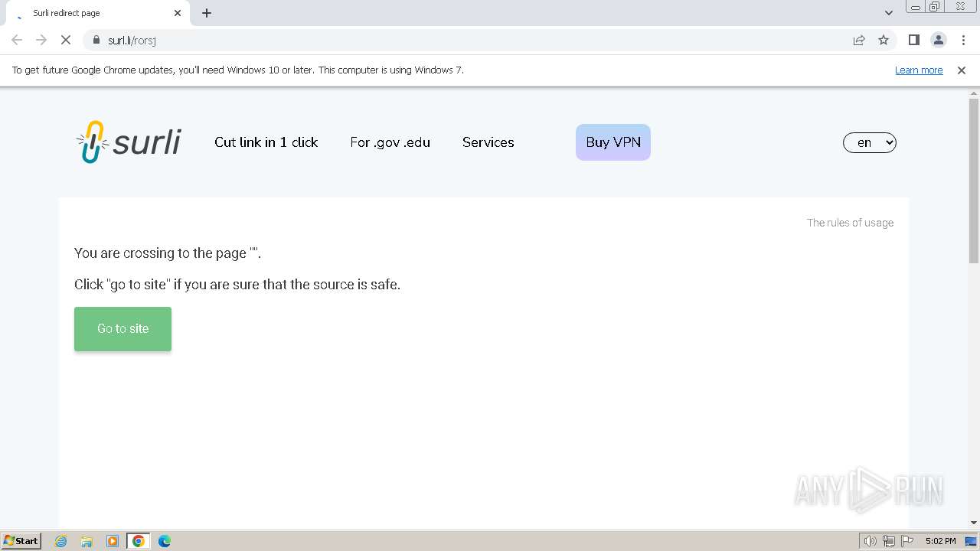Click the network tray icon
The height and width of the screenshot is (551, 980).
click(x=889, y=541)
